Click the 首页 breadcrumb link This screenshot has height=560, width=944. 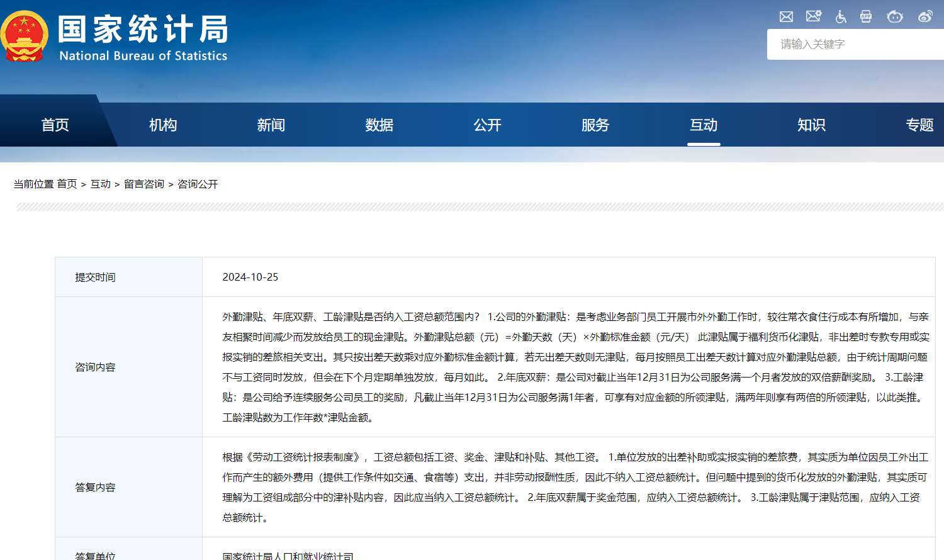67,184
